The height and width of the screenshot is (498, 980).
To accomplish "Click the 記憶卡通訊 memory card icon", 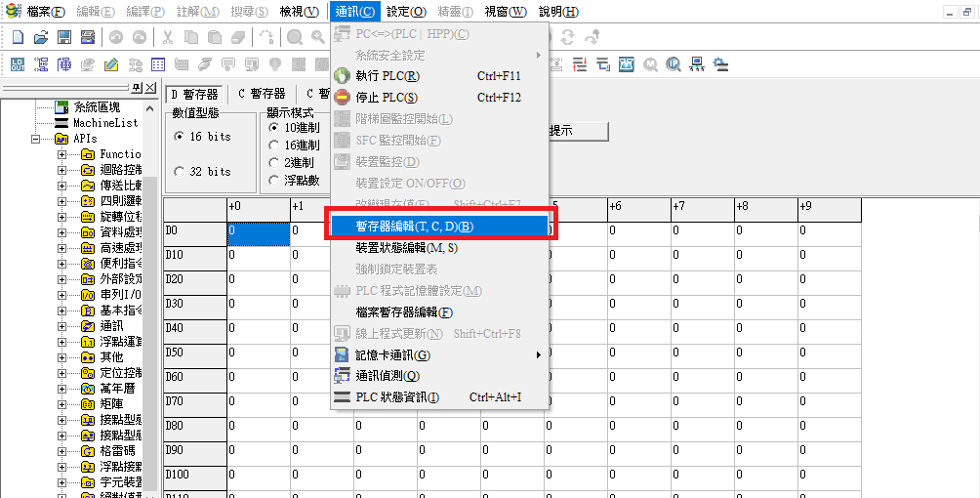I will tap(342, 355).
